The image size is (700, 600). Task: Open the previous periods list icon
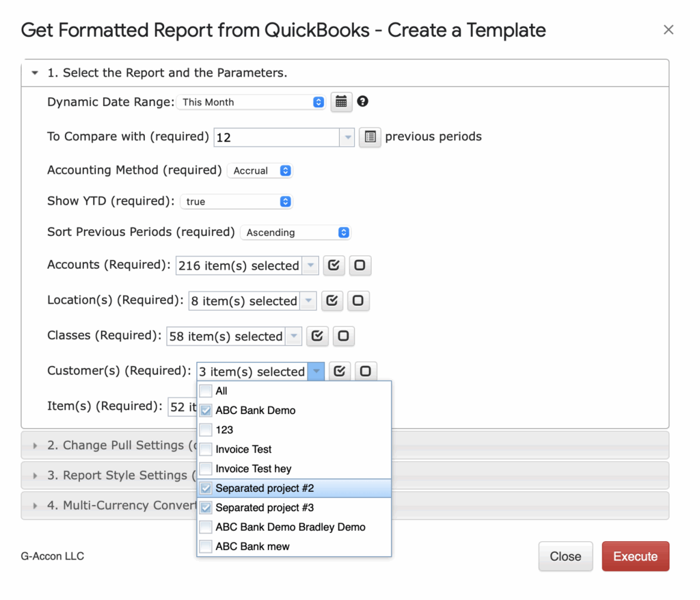pos(370,137)
